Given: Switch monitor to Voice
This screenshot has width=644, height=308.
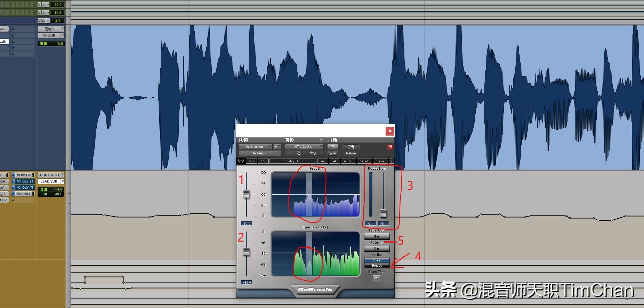Looking at the screenshot, I should click(x=377, y=260).
